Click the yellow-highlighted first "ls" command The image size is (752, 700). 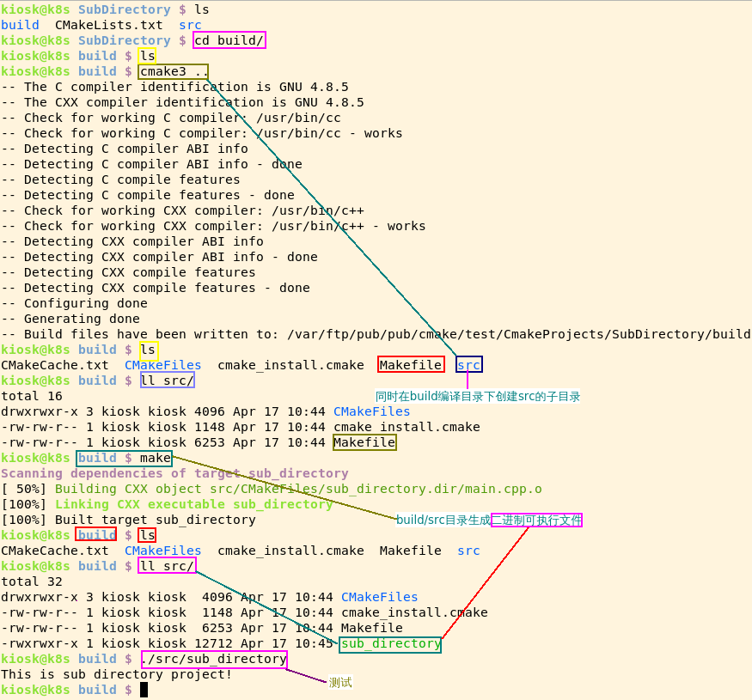click(147, 55)
